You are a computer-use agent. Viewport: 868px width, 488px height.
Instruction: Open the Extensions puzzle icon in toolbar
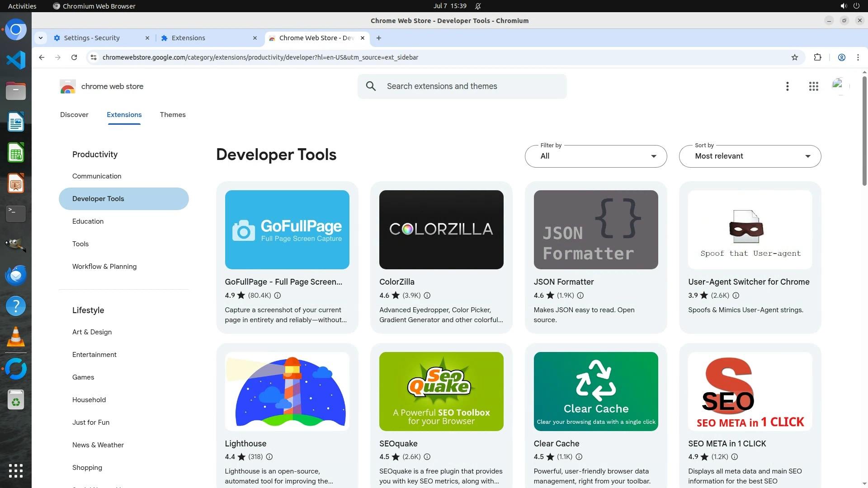click(817, 57)
